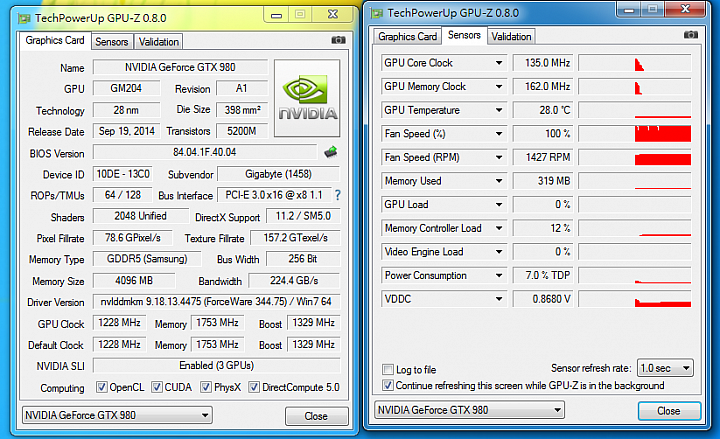
Task: Click the VDDC history graph
Action: (635, 299)
